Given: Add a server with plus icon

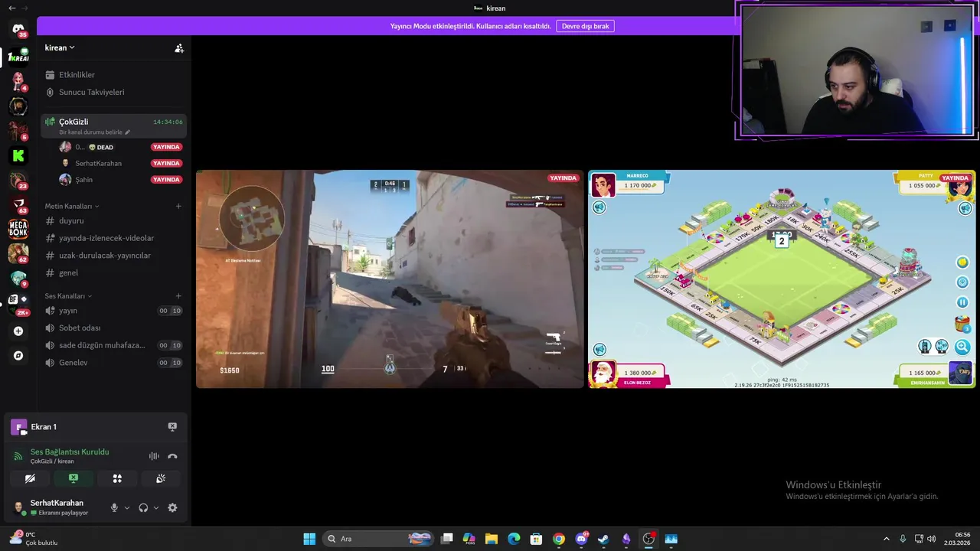Looking at the screenshot, I should 18,331.
